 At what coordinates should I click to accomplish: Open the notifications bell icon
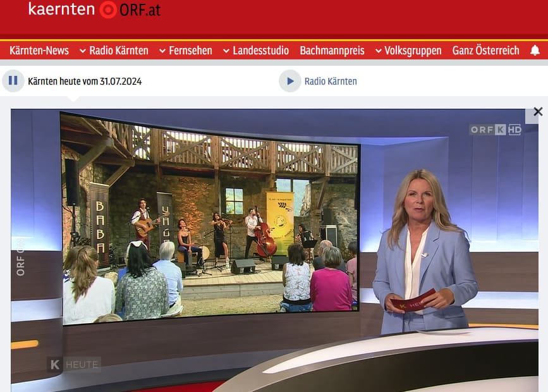click(535, 51)
